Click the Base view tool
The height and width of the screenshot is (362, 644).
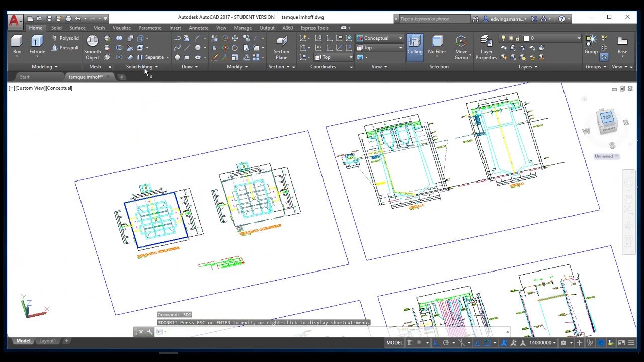622,44
